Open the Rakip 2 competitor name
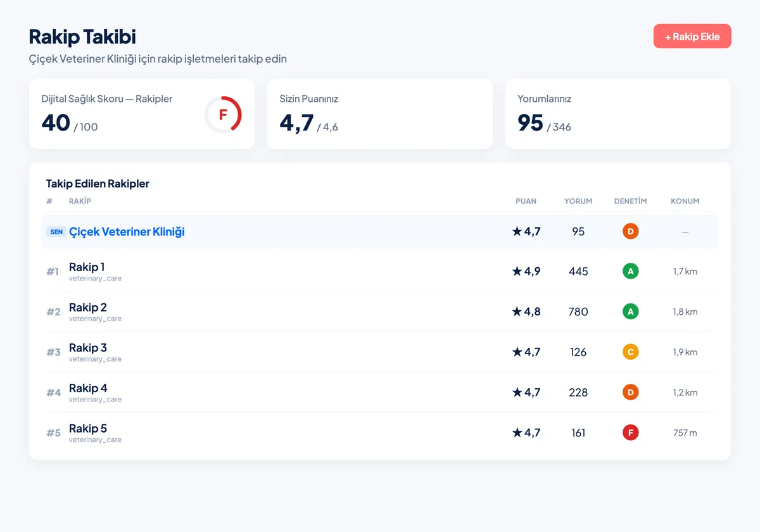This screenshot has width=760, height=532. (x=88, y=307)
